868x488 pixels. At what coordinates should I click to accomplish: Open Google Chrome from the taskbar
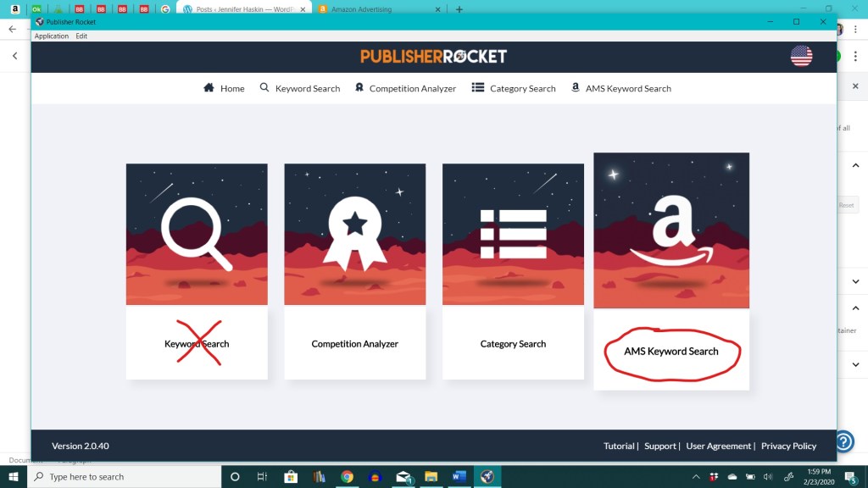[347, 476]
